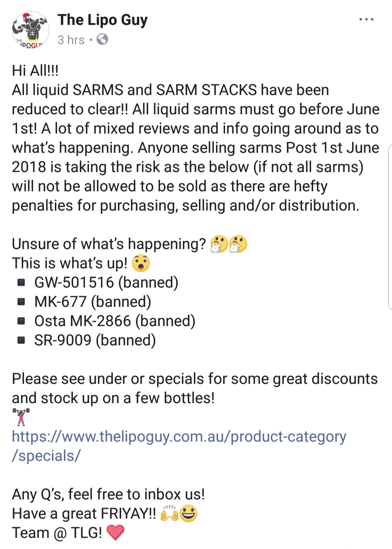Open the post options three-dot menu
392x549 pixels.
pyautogui.click(x=366, y=20)
